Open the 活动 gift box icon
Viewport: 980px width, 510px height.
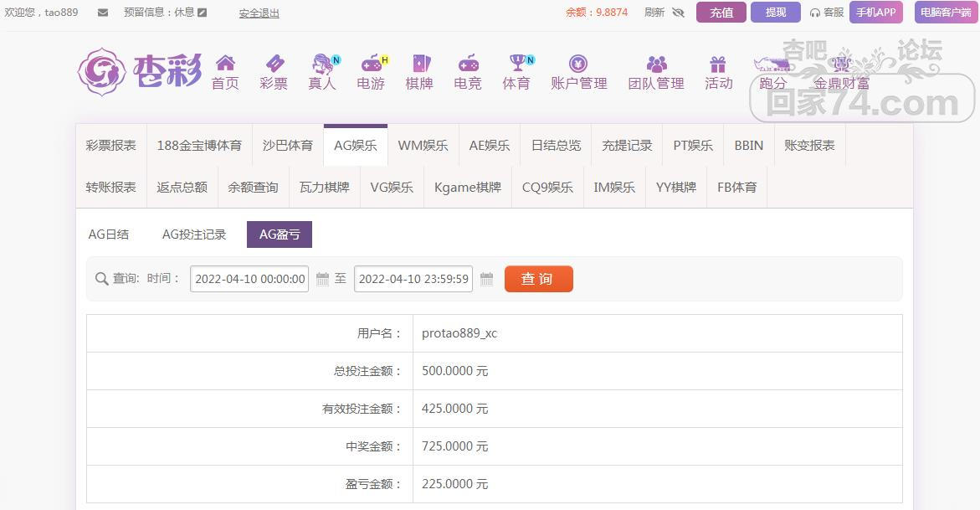(718, 64)
